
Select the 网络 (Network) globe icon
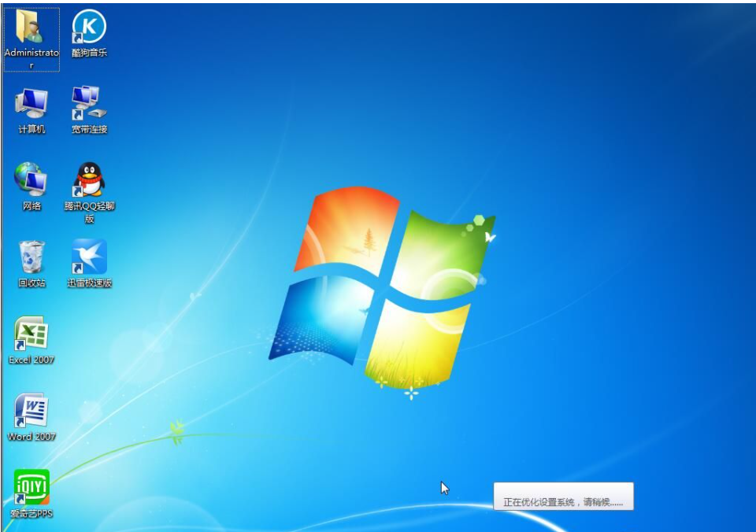click(x=31, y=179)
